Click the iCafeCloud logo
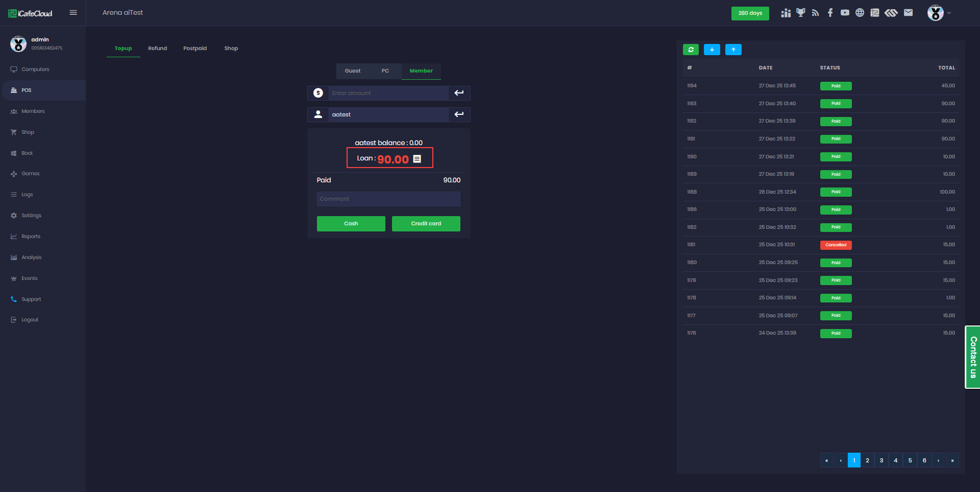Screen dimensions: 980x492 click(x=30, y=13)
